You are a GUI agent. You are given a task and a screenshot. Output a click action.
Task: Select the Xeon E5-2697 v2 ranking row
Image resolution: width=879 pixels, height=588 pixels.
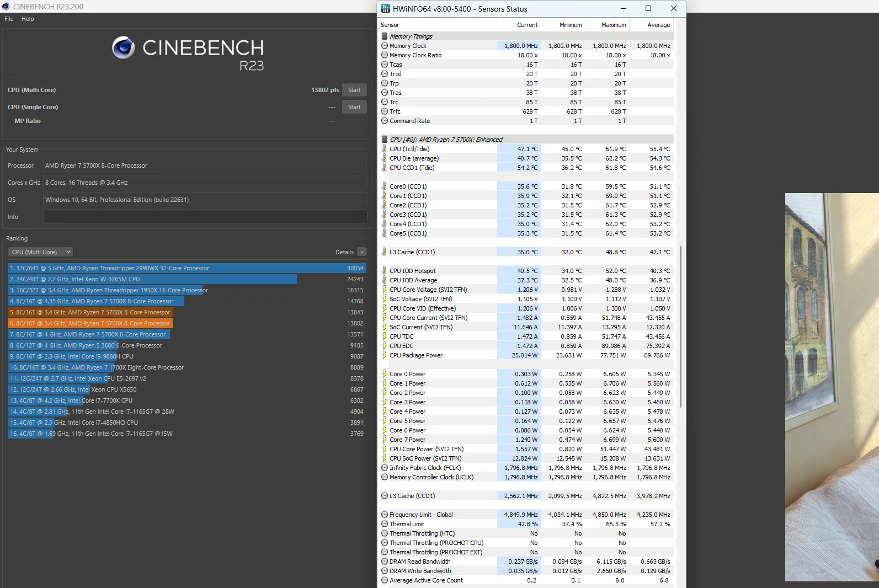point(187,378)
